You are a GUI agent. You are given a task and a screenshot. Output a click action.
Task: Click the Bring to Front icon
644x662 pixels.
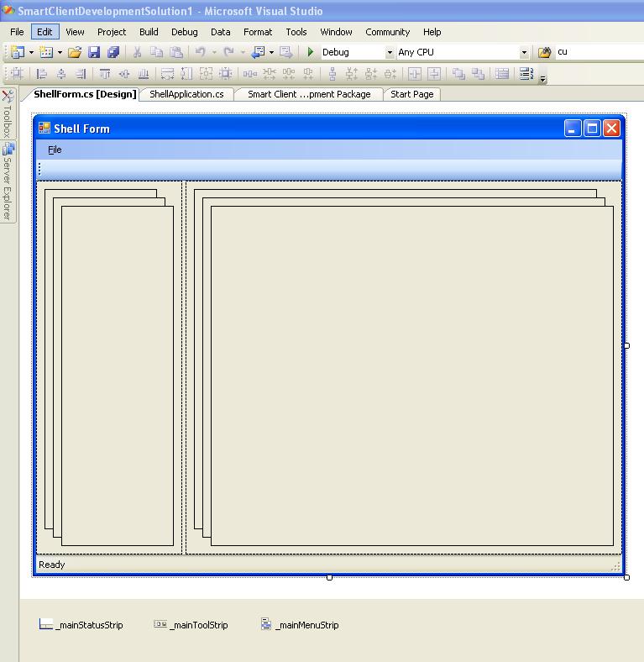(458, 74)
